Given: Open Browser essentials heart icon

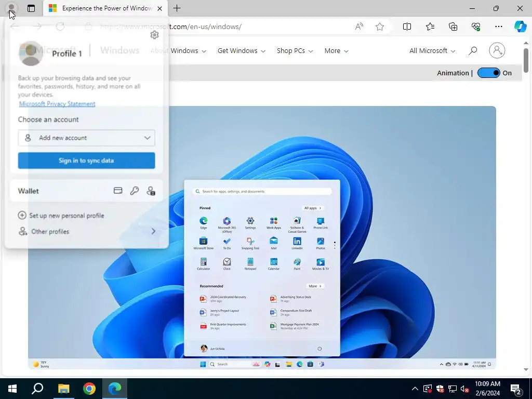Looking at the screenshot, I should (x=476, y=26).
